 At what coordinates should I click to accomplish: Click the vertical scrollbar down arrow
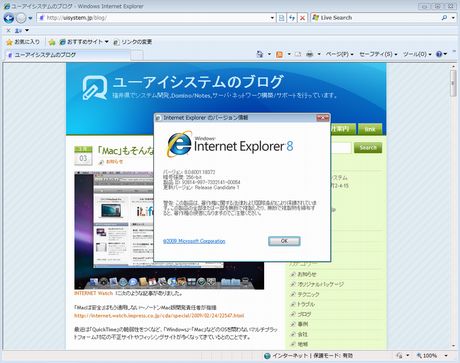click(x=453, y=346)
